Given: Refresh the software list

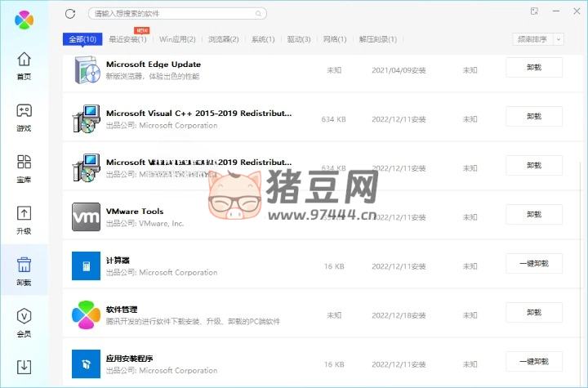Looking at the screenshot, I should tap(70, 14).
